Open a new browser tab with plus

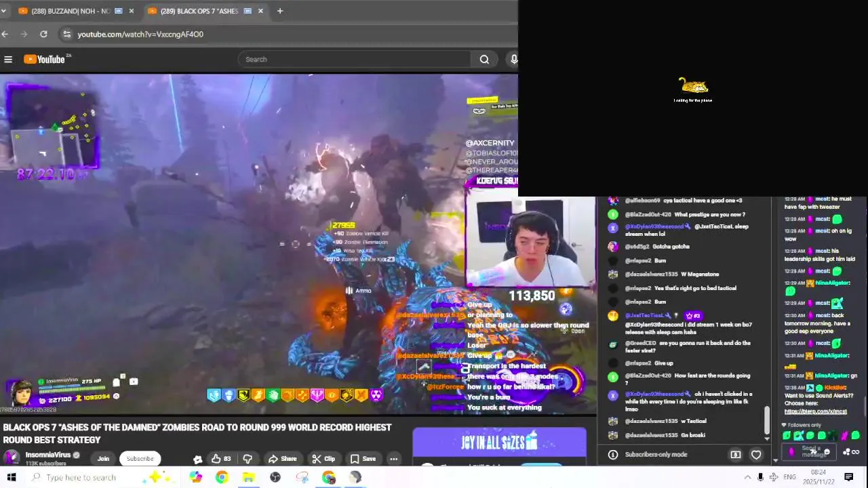[x=279, y=11]
